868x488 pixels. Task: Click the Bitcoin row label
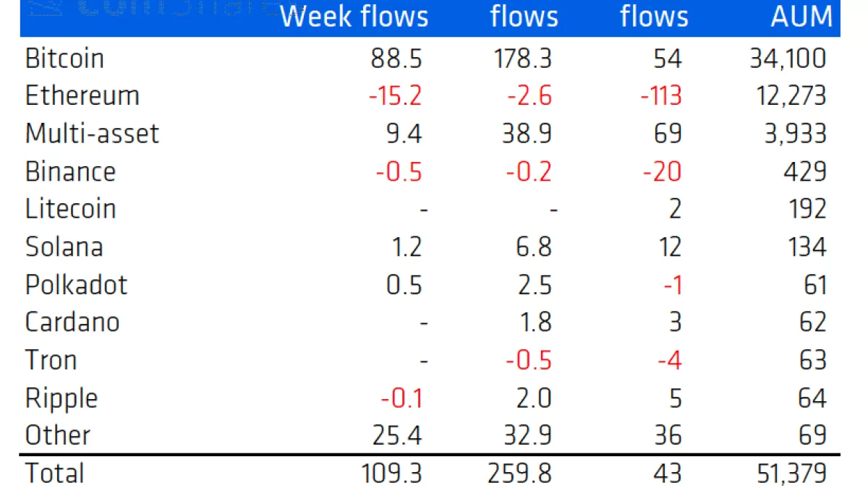pos(64,59)
